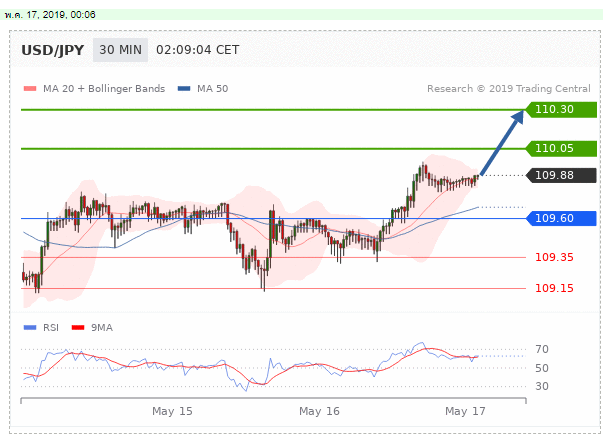Click the red 109.15 support label
This screenshot has width=603, height=441.
554,288
